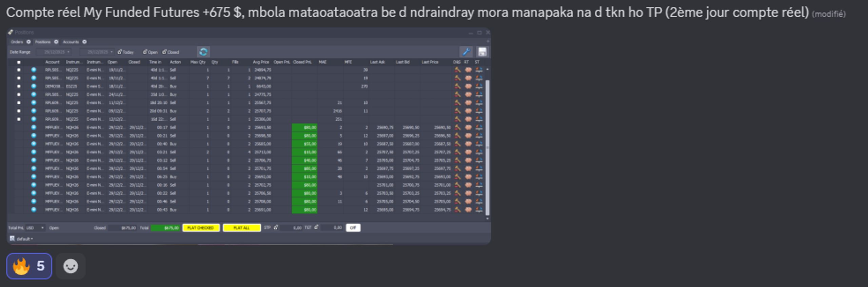Click the hammer icon in the first row
868x287 pixels.
[457, 70]
